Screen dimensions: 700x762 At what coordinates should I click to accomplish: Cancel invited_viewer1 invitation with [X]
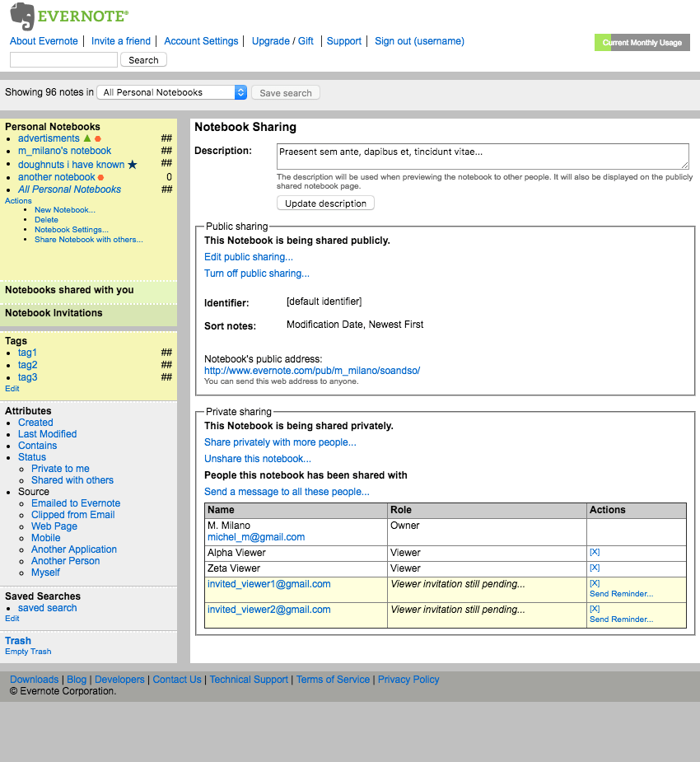tap(595, 583)
